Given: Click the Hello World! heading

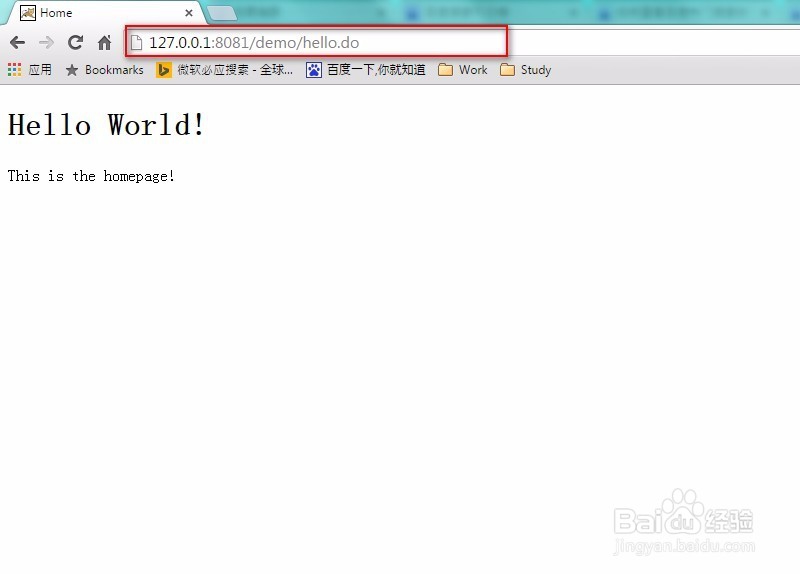Looking at the screenshot, I should 106,125.
